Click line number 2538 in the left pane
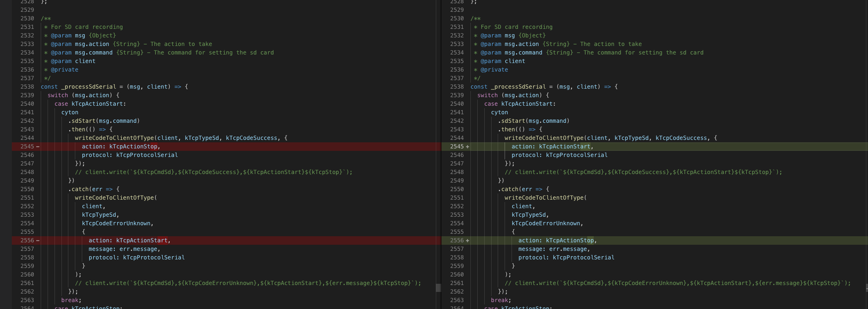The width and height of the screenshot is (868, 309). coord(27,87)
